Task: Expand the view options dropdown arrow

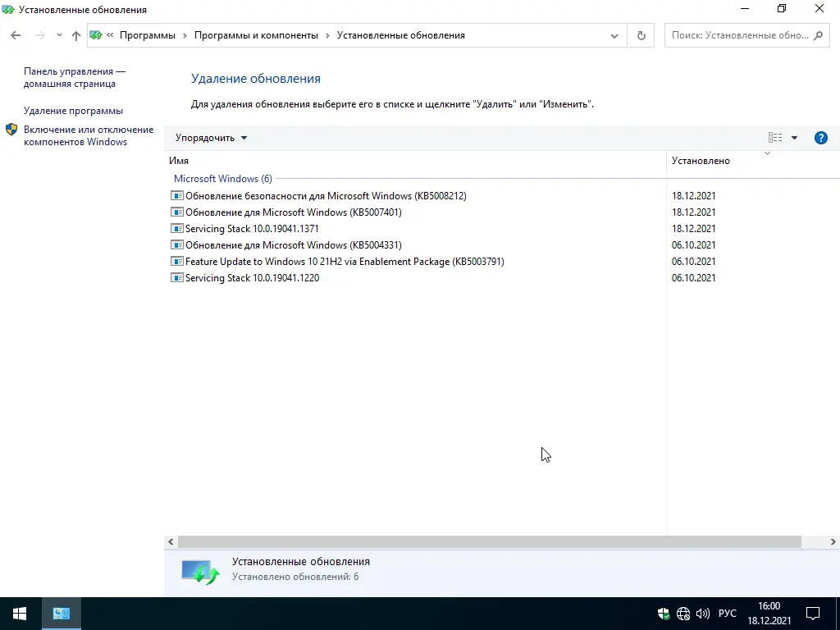Action: pos(794,138)
